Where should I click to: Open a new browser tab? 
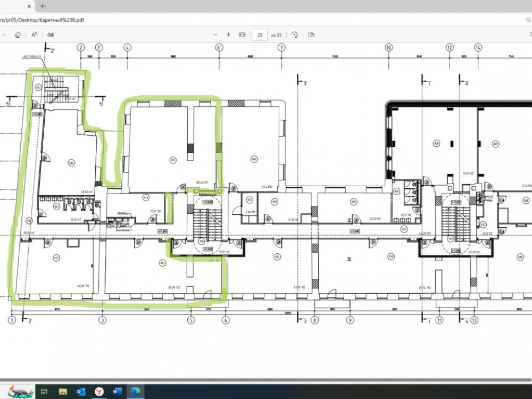pos(43,6)
